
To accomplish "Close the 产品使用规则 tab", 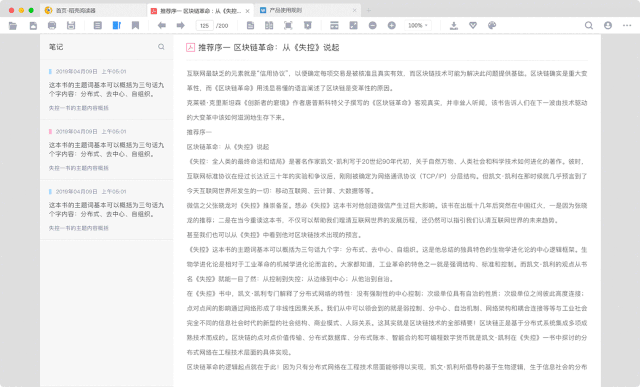I will (x=354, y=10).
